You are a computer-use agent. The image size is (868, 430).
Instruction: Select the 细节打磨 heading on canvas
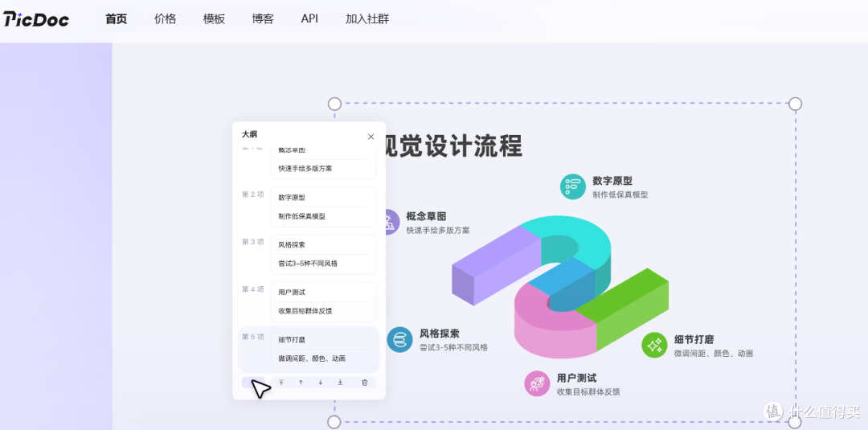click(x=694, y=339)
